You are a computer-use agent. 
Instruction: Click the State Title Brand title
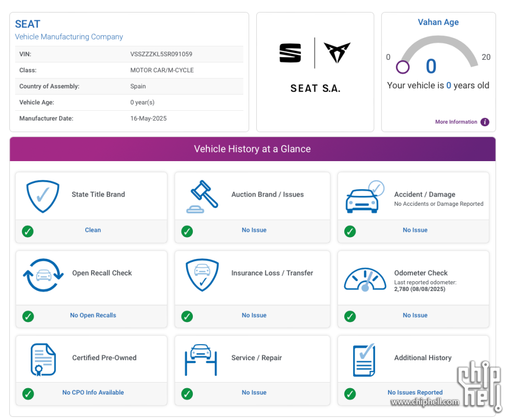pyautogui.click(x=98, y=194)
